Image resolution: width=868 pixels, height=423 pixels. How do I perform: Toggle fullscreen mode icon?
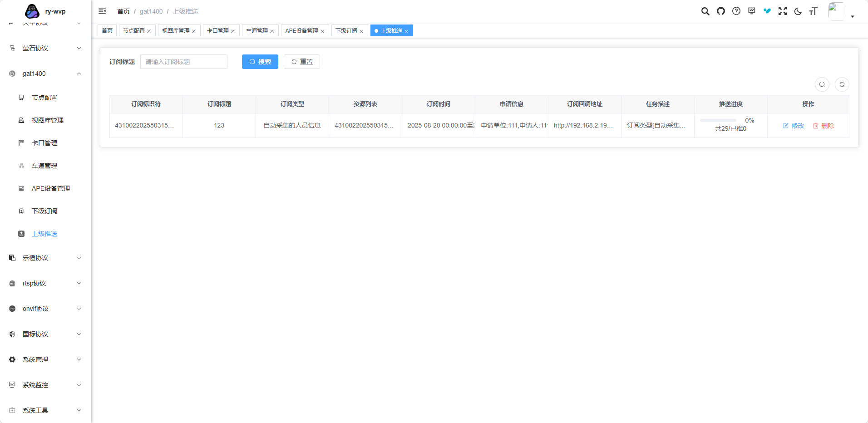[x=782, y=11]
